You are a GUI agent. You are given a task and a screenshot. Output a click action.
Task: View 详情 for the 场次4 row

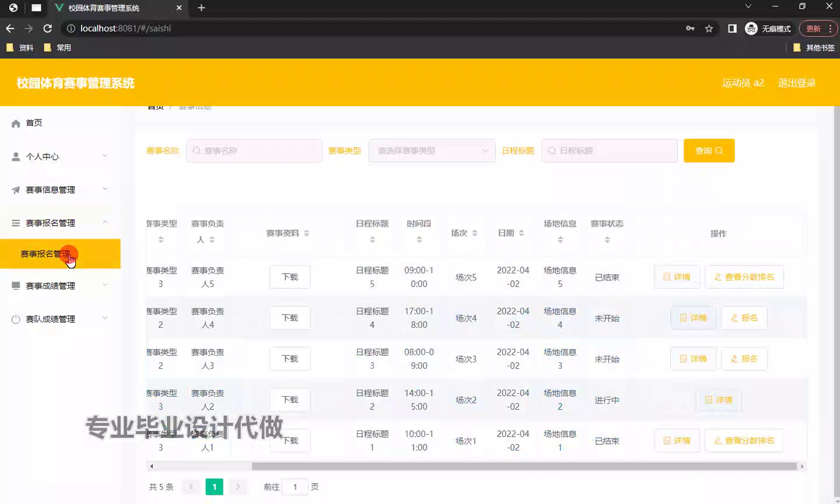click(x=693, y=318)
